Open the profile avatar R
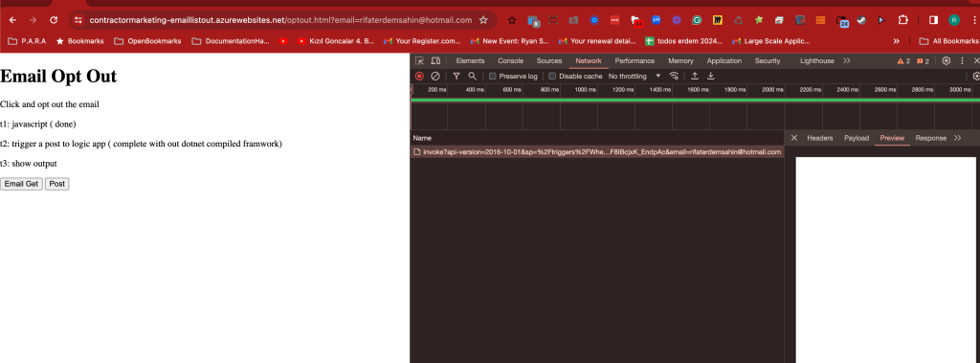This screenshot has width=980, height=363. [954, 20]
